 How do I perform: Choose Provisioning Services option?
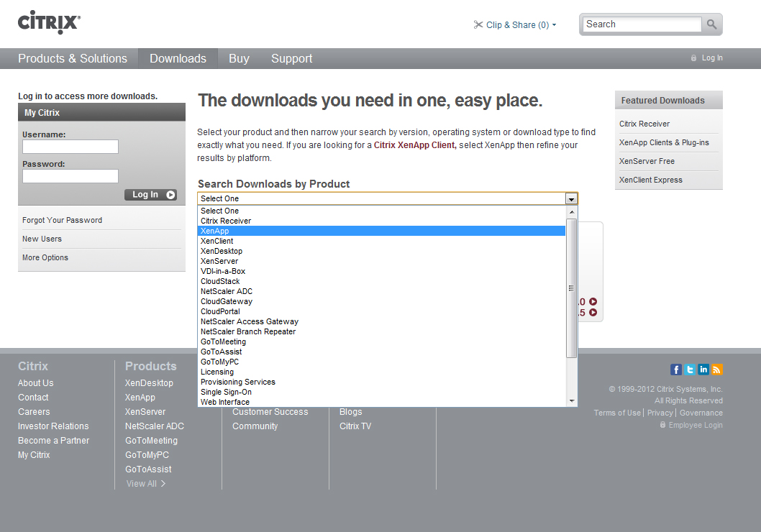[382, 382]
